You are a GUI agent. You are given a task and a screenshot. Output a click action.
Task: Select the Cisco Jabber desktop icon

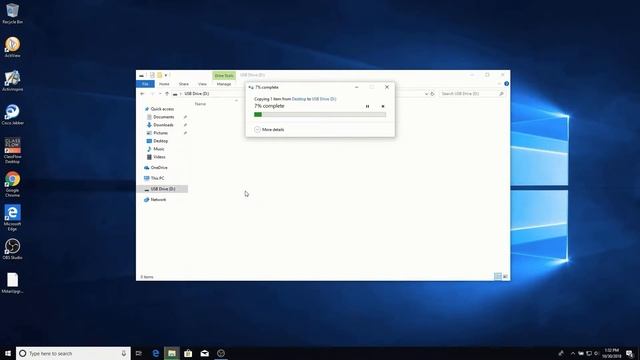12,114
